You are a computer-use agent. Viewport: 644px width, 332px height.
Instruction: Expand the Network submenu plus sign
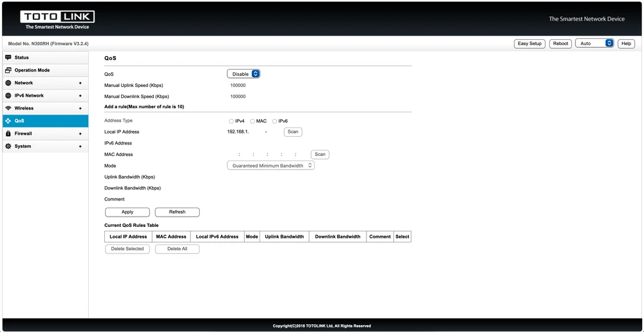coord(80,83)
